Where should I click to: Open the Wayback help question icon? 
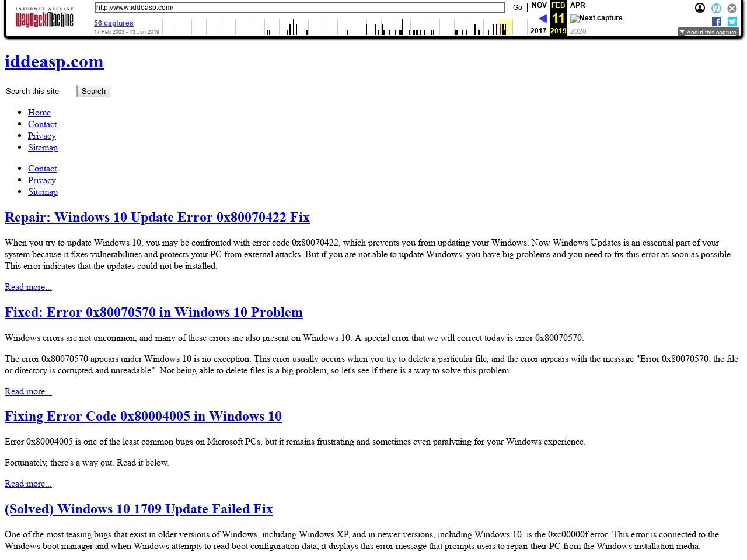pyautogui.click(x=716, y=8)
